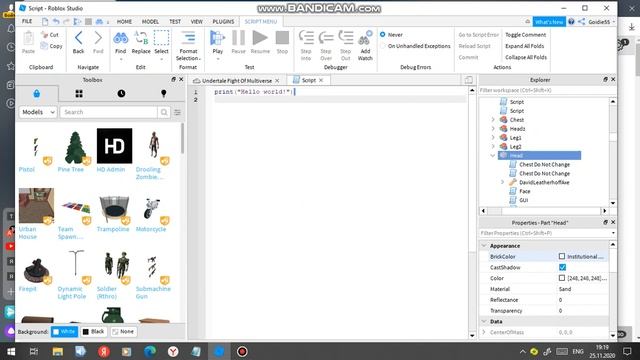The image size is (640, 360).
Task: Click the Pause test button
Action: tap(238, 38)
